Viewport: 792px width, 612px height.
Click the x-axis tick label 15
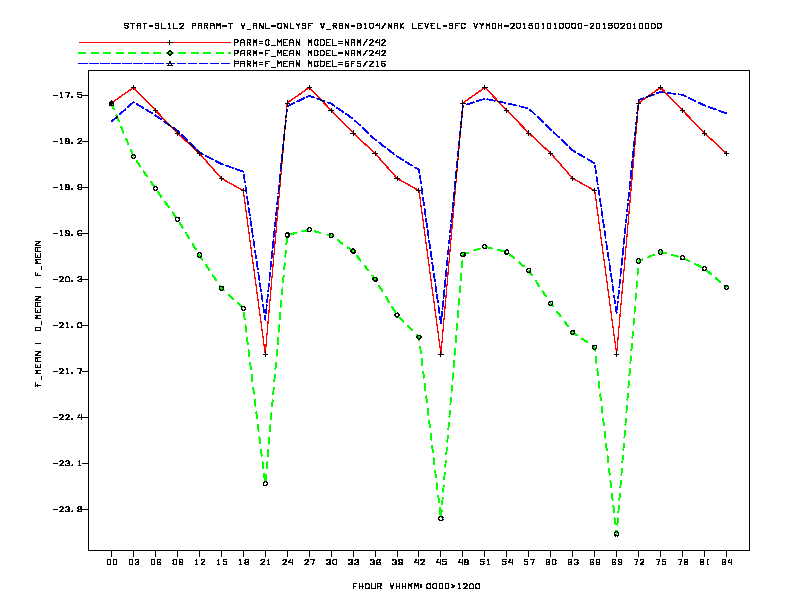(221, 562)
